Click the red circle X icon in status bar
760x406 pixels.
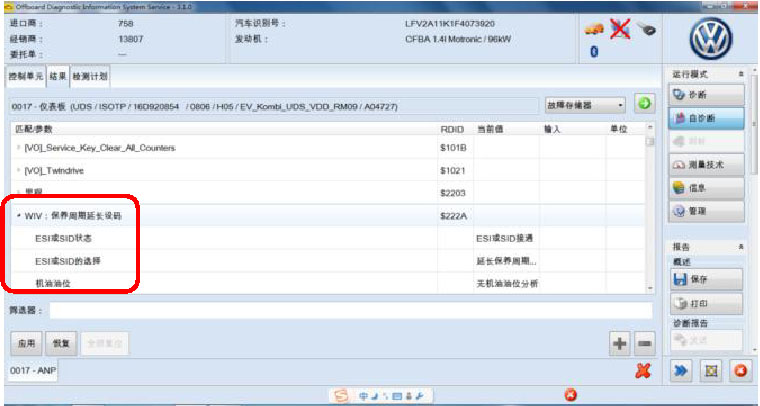click(x=571, y=395)
